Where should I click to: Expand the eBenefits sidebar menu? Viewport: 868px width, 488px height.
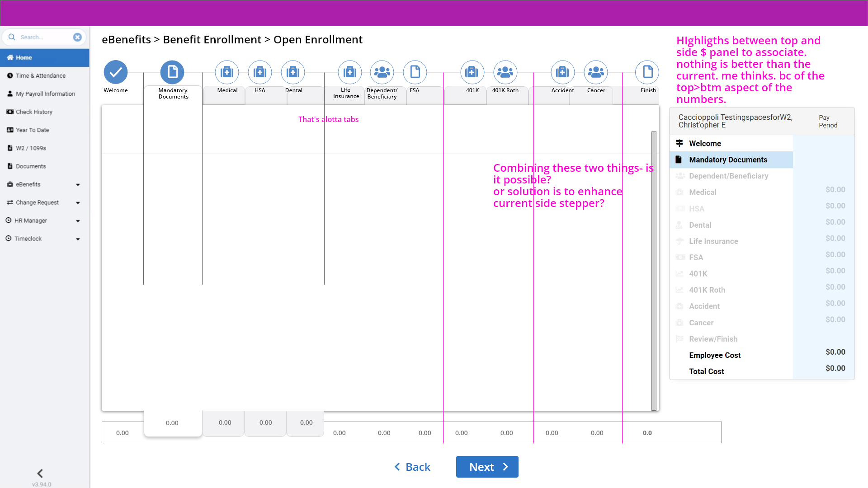pyautogui.click(x=78, y=184)
